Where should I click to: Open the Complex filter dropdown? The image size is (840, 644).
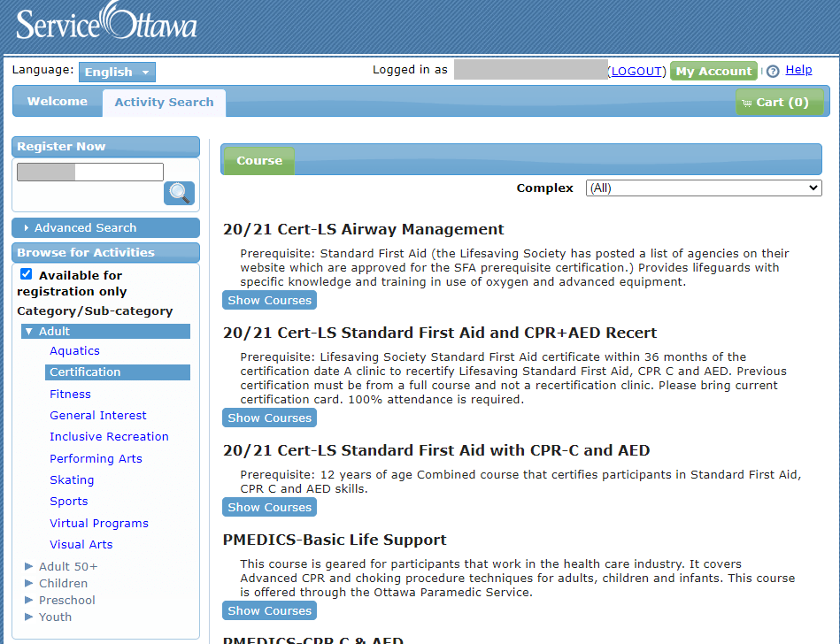pyautogui.click(x=703, y=188)
